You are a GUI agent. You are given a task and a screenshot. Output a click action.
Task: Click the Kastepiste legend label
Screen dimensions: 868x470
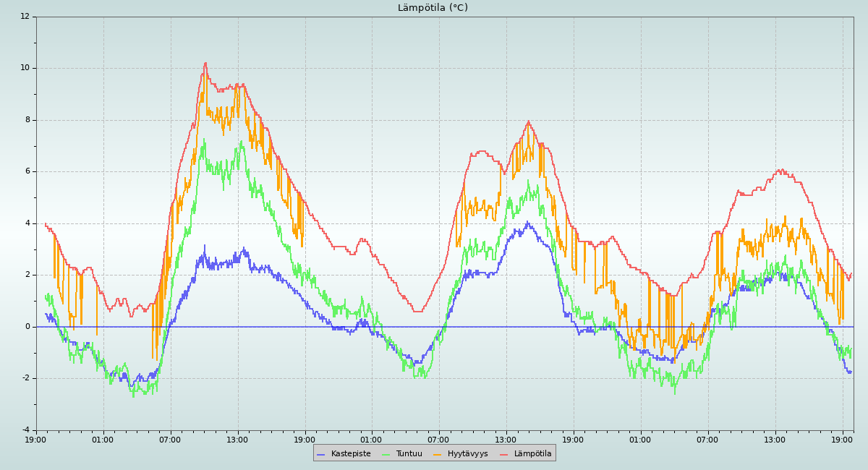pos(350,454)
